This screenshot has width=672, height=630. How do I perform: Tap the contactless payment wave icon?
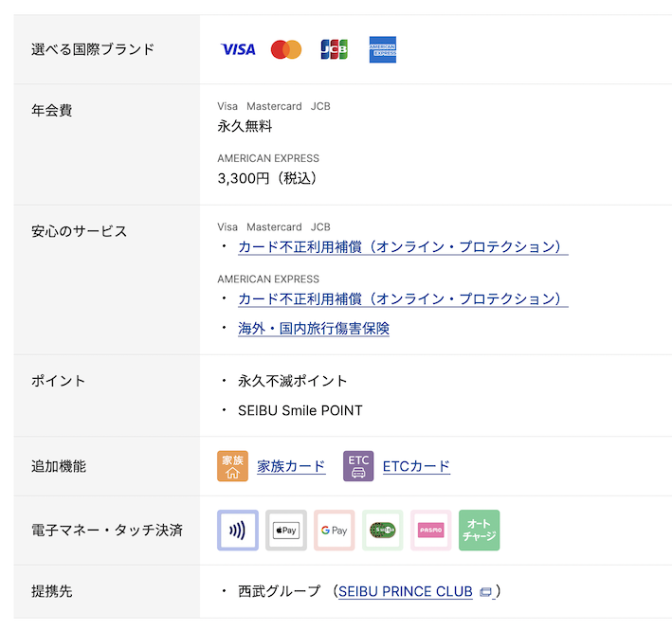point(237,531)
